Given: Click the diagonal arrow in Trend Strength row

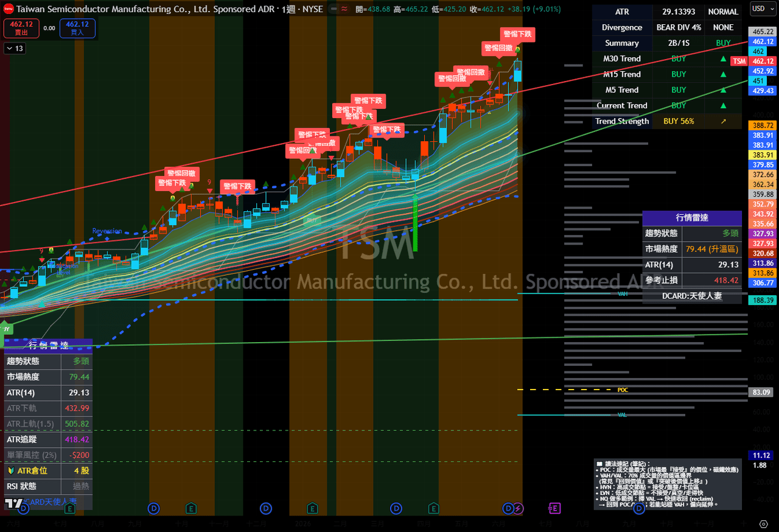Looking at the screenshot, I should click(723, 121).
